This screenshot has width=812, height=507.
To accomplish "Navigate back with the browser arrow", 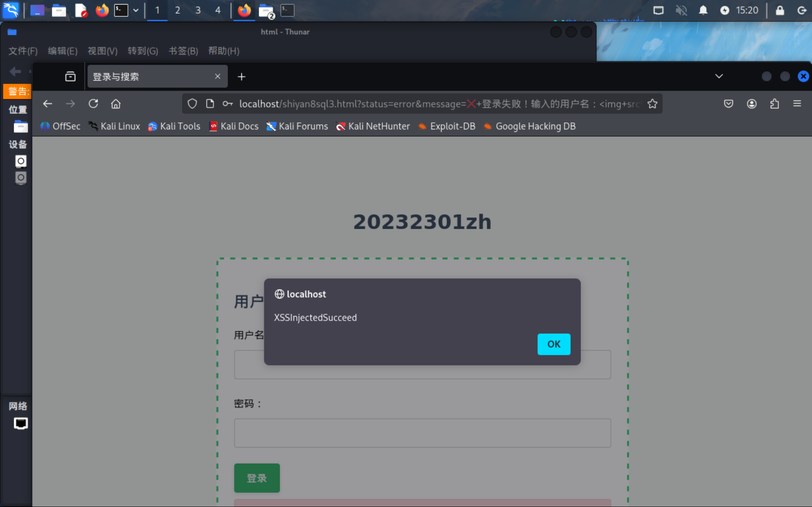I will click(48, 104).
